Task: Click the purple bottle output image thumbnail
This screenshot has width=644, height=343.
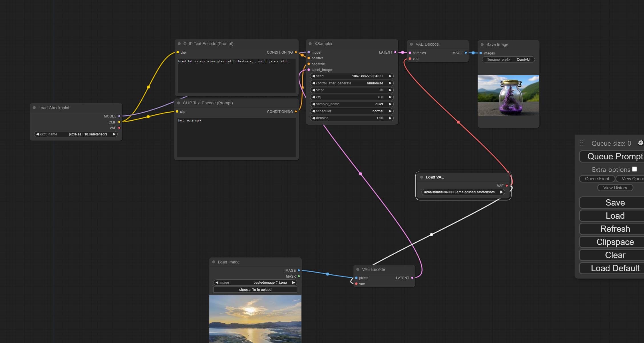Action: pyautogui.click(x=508, y=96)
